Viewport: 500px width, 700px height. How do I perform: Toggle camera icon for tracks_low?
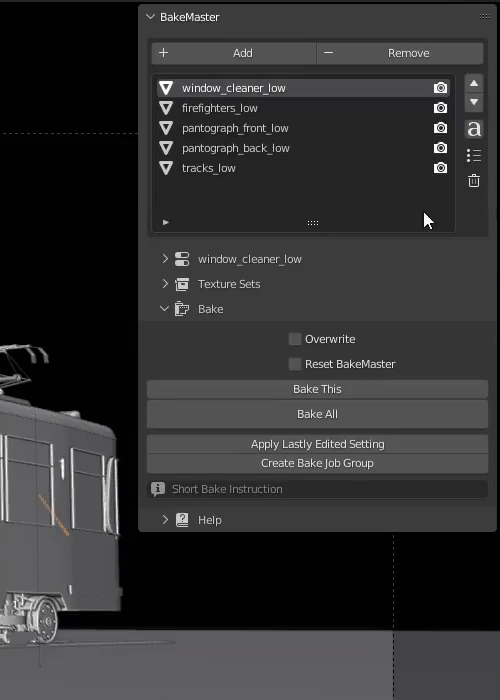[x=440, y=168]
